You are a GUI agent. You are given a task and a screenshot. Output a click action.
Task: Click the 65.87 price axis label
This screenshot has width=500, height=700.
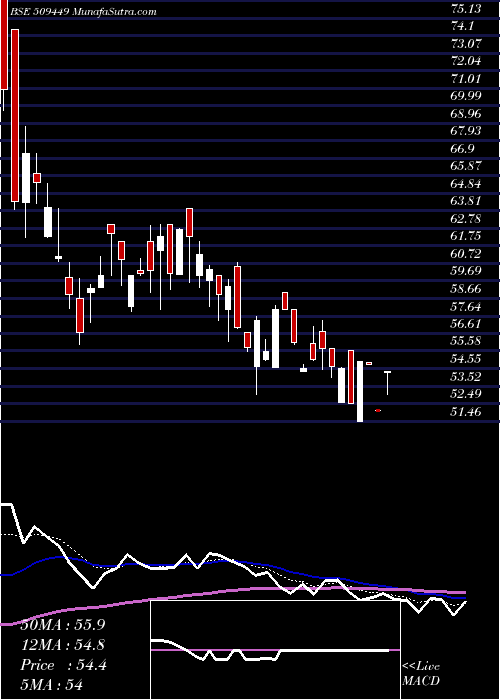pos(466,166)
